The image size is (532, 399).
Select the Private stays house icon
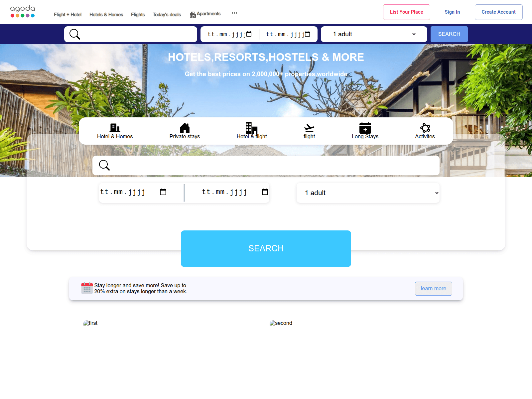(185, 128)
